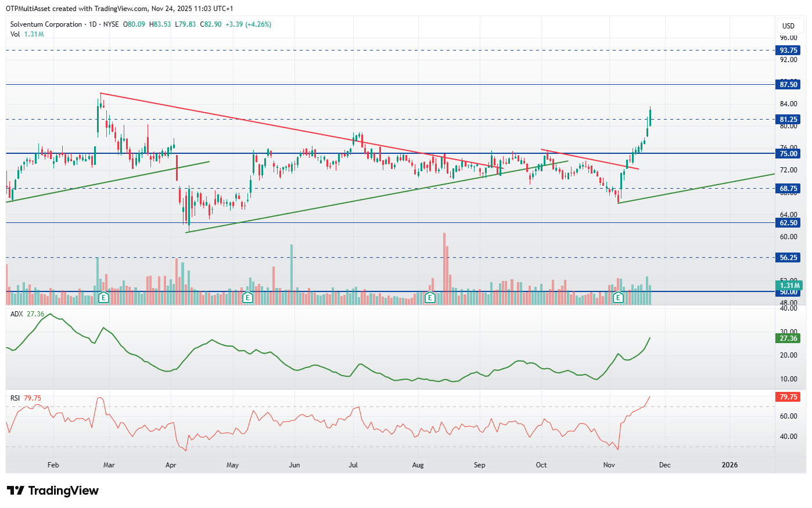Click the Vol indicator label
The height and width of the screenshot is (508, 812).
[x=15, y=34]
